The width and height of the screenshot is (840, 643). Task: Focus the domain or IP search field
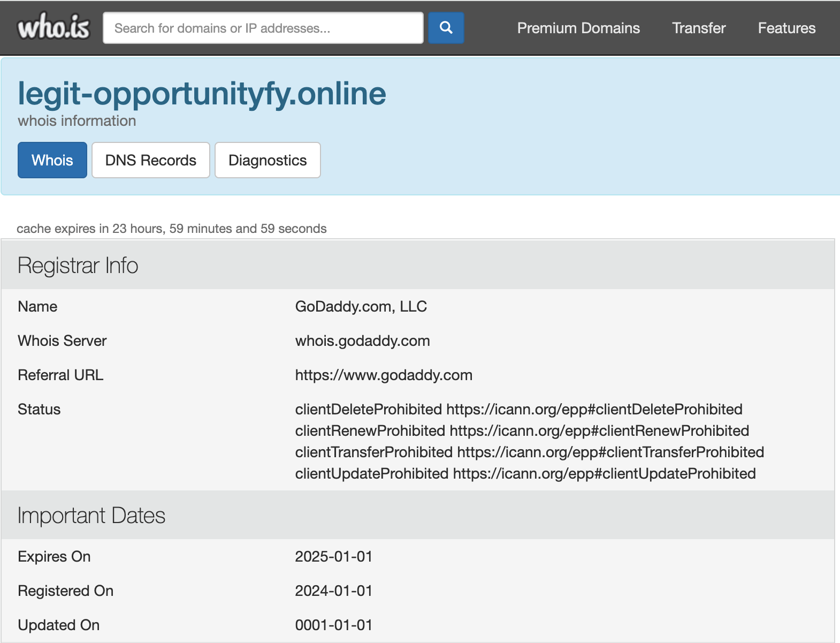pos(263,28)
